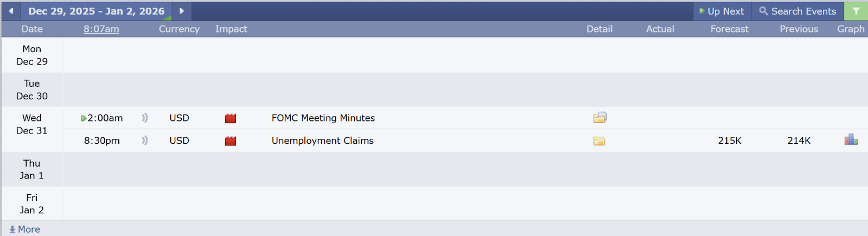This screenshot has width=868, height=236.
Task: Open Search Events
Action: click(x=797, y=11)
